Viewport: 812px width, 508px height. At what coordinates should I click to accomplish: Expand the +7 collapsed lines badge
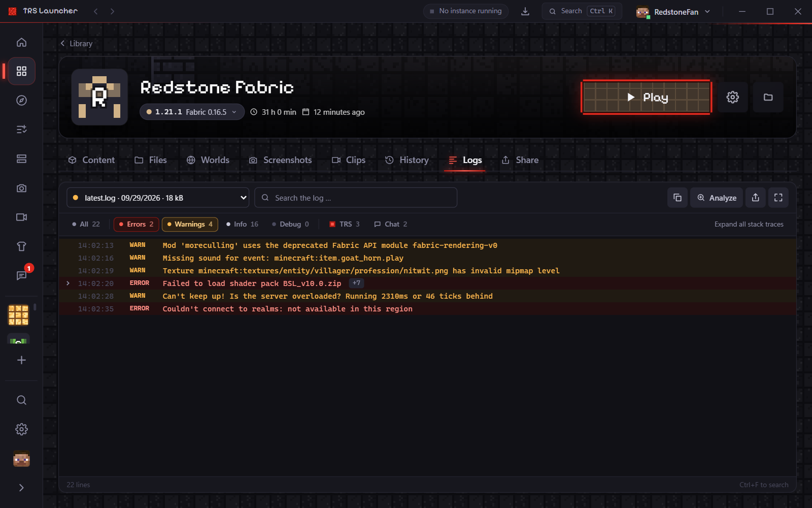[357, 283]
